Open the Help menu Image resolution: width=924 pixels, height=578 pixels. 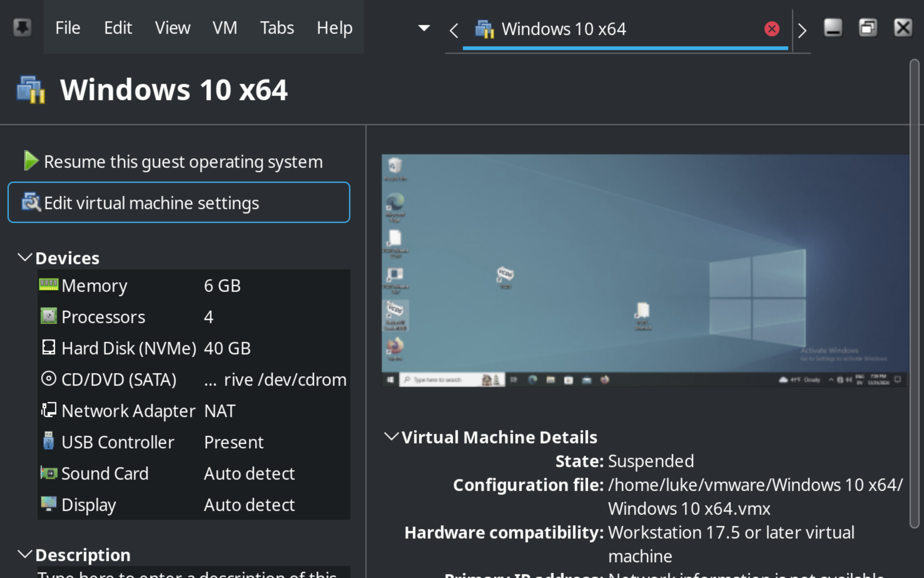(334, 28)
